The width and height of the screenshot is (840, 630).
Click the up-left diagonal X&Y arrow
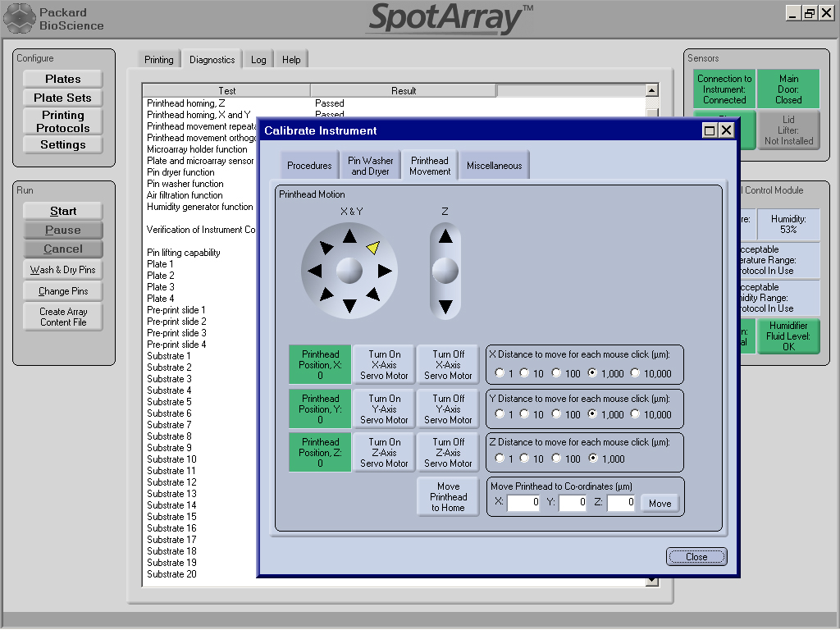click(x=326, y=247)
